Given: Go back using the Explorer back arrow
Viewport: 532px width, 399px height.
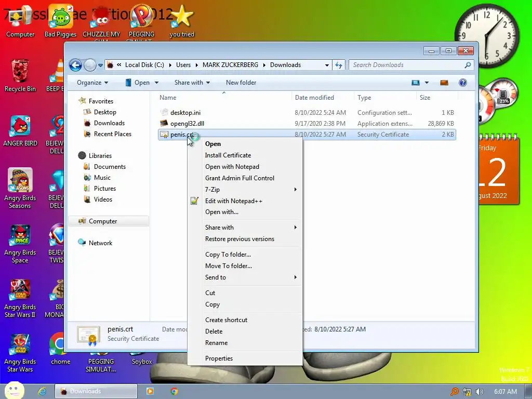Looking at the screenshot, I should coord(75,65).
